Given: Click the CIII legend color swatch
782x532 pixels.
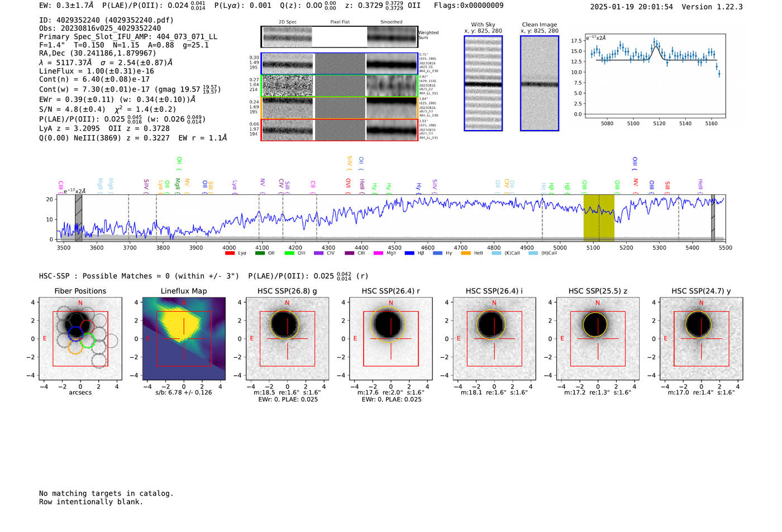Looking at the screenshot, I should point(349,253).
